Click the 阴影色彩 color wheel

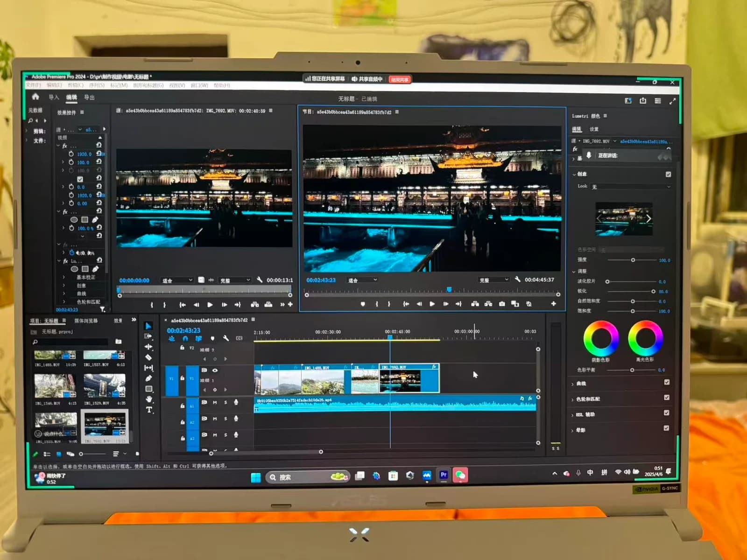[601, 338]
